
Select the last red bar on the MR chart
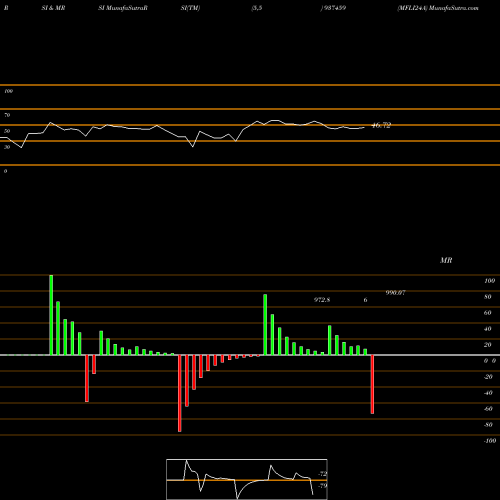pyautogui.click(x=372, y=384)
